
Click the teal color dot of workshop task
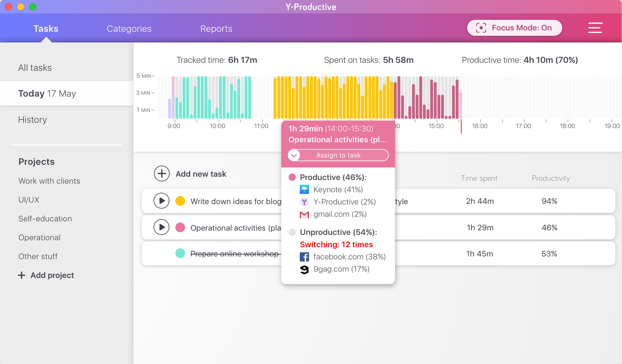click(180, 253)
